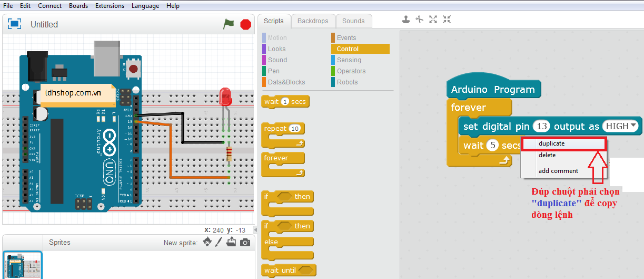Choose add comment in context menu
Screen dimensions: 644x279
(564, 171)
